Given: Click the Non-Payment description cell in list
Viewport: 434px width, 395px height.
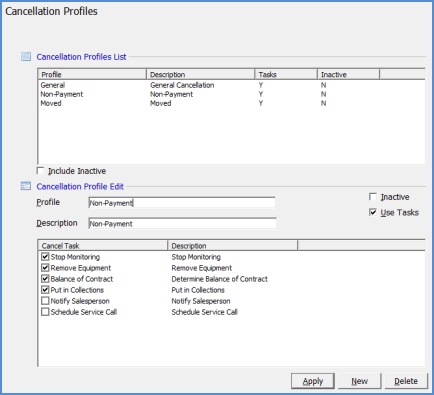Looking at the screenshot, I should pos(171,94).
